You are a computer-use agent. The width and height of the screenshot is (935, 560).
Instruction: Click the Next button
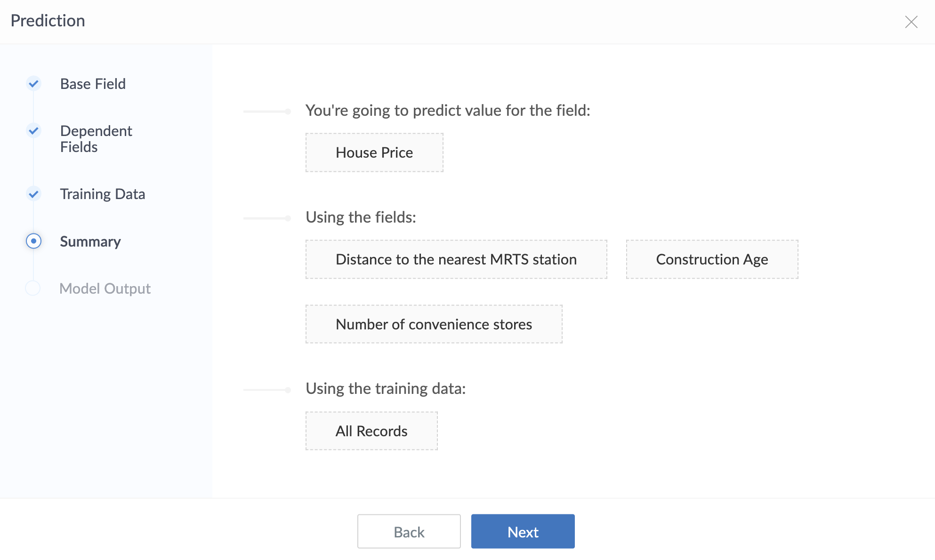[523, 531]
